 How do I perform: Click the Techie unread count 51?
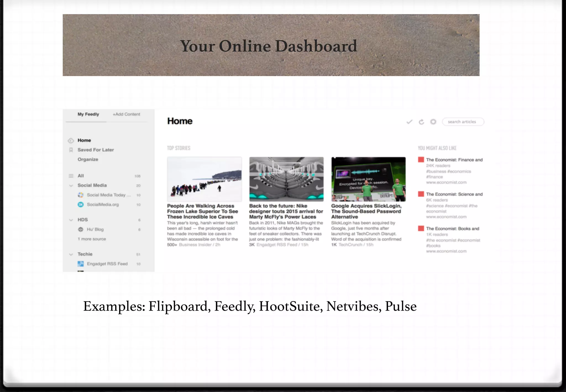138,254
